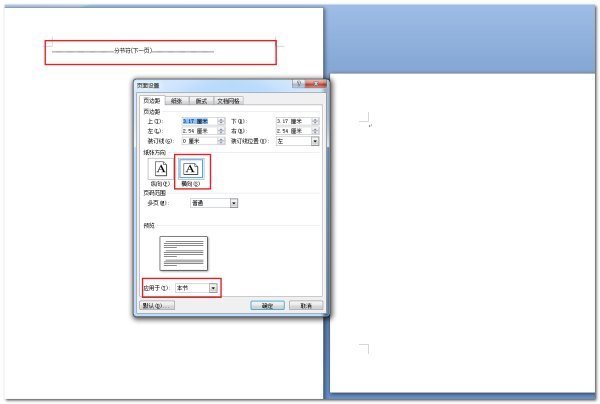600x404 pixels.
Task: Close the Page Setup dialog with X
Action: [x=316, y=86]
